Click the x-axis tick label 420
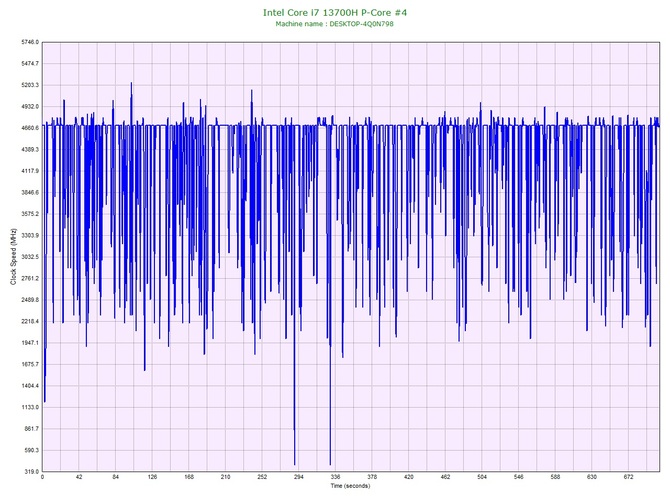The image size is (670, 503). pos(409,477)
